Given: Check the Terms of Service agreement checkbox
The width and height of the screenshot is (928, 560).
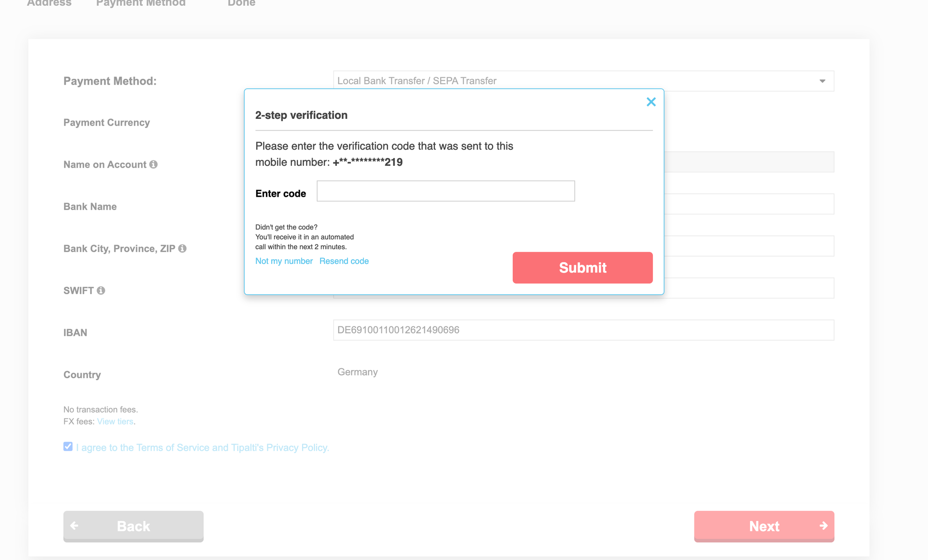Looking at the screenshot, I should click(x=67, y=447).
